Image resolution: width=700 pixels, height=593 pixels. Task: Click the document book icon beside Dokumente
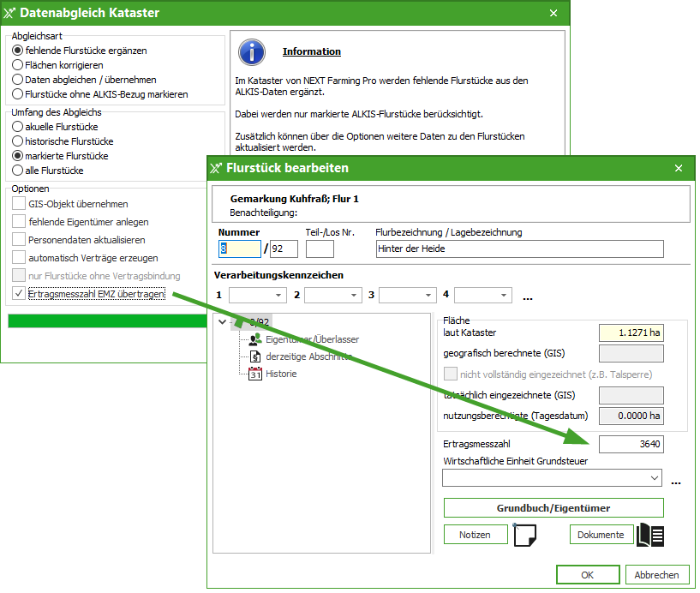(650, 535)
